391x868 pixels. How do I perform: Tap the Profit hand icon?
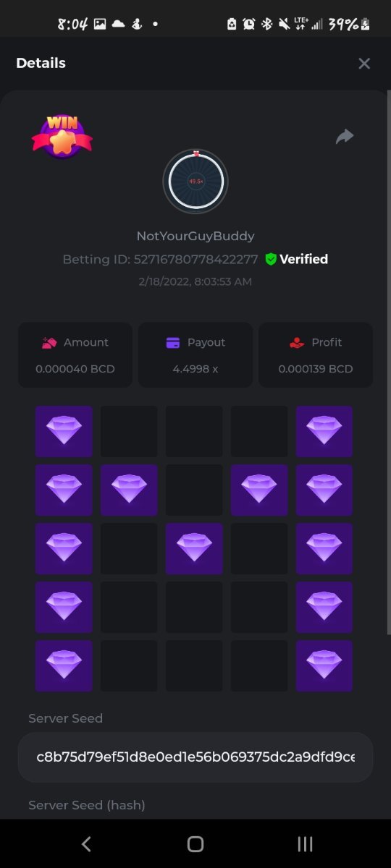click(x=296, y=343)
